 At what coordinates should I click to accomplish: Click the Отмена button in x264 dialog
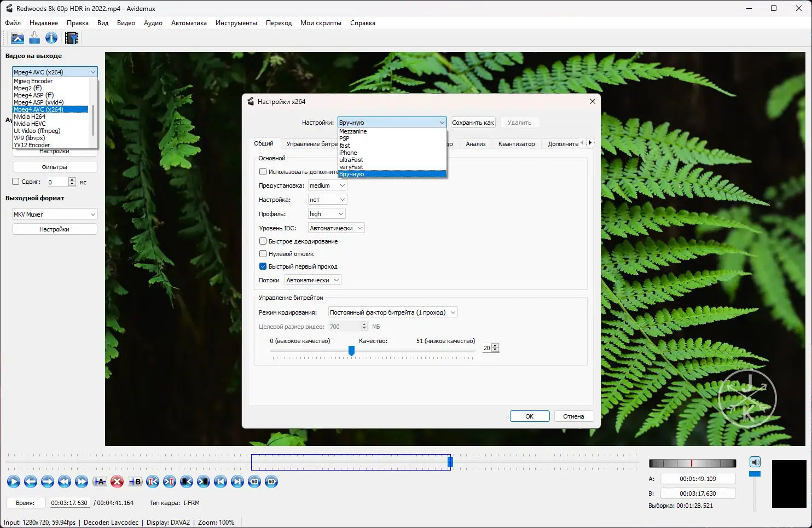point(573,416)
